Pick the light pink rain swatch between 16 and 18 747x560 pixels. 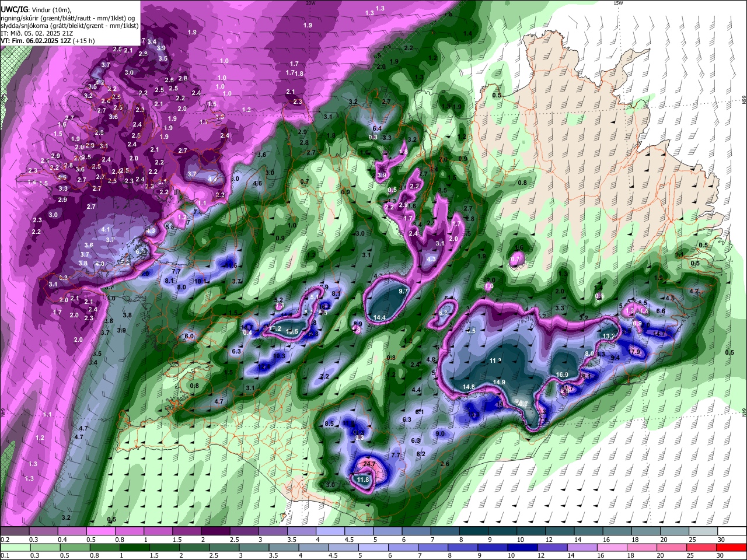[613, 547]
